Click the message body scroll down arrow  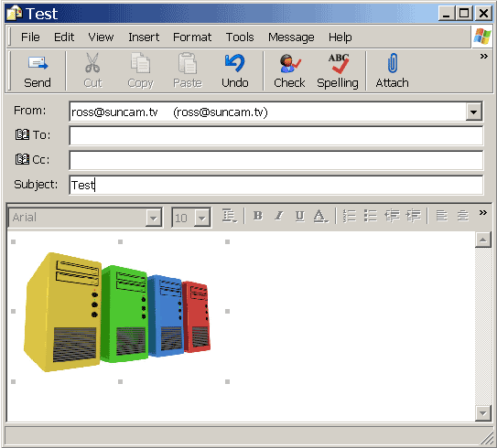tap(483, 413)
